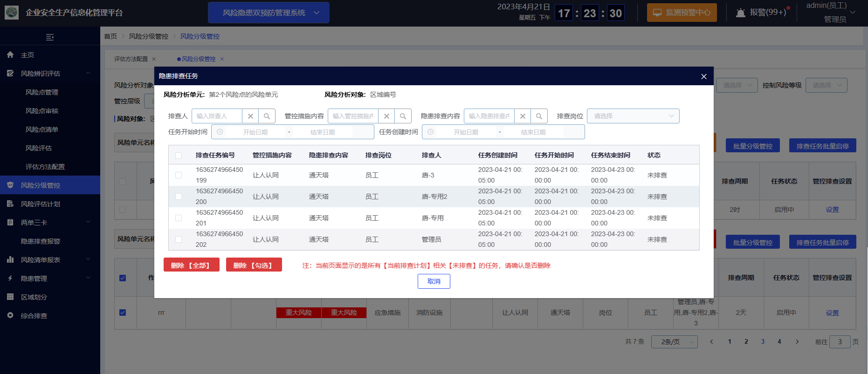Image resolution: width=868 pixels, height=374 pixels.
Task: Click the alarm bell icon in header
Action: pyautogui.click(x=740, y=13)
